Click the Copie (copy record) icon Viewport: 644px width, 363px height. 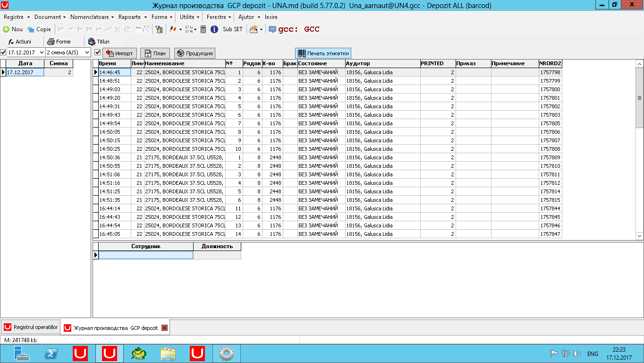click(x=31, y=29)
